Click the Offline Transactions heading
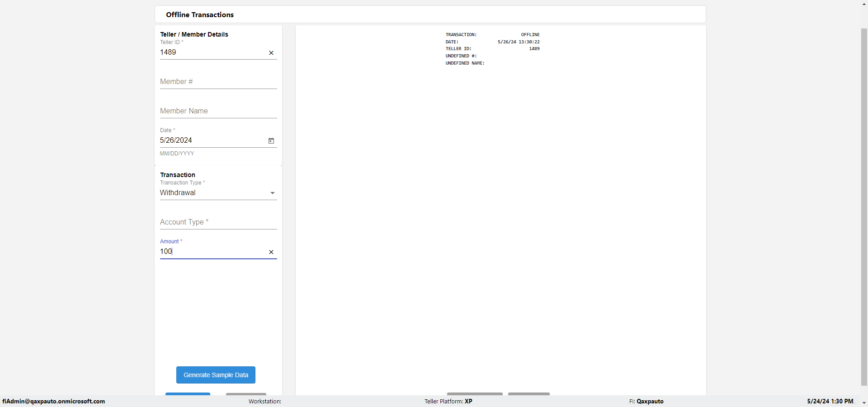 point(200,15)
